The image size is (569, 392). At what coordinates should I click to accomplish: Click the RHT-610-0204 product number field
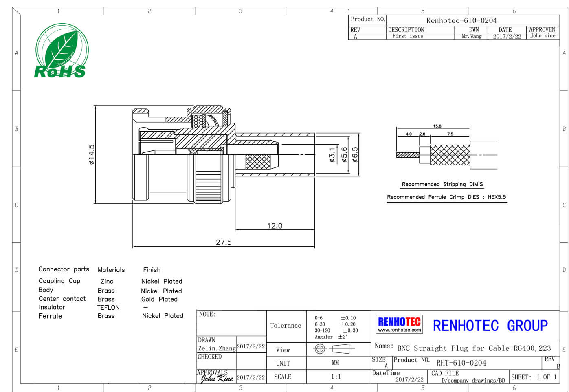(x=461, y=363)
